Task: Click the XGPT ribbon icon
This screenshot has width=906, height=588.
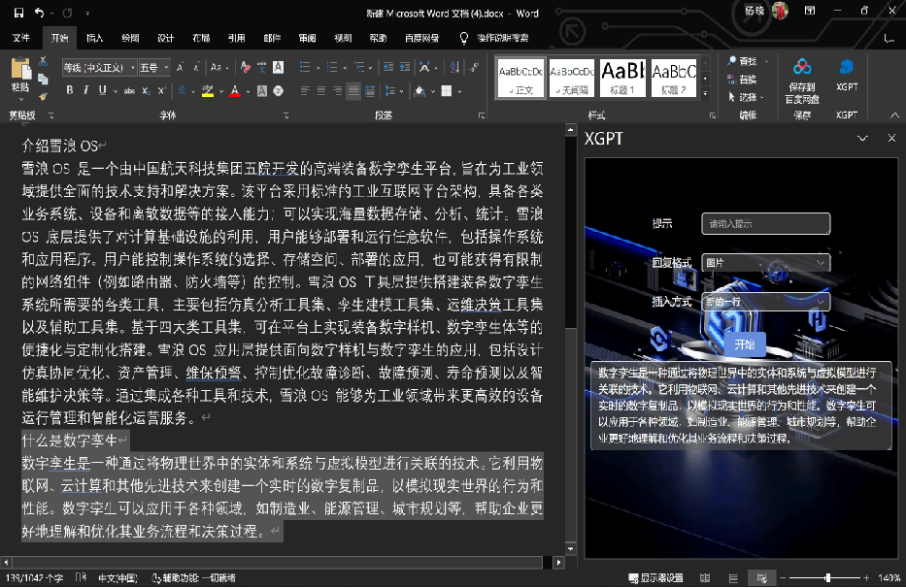Action: pos(847,68)
